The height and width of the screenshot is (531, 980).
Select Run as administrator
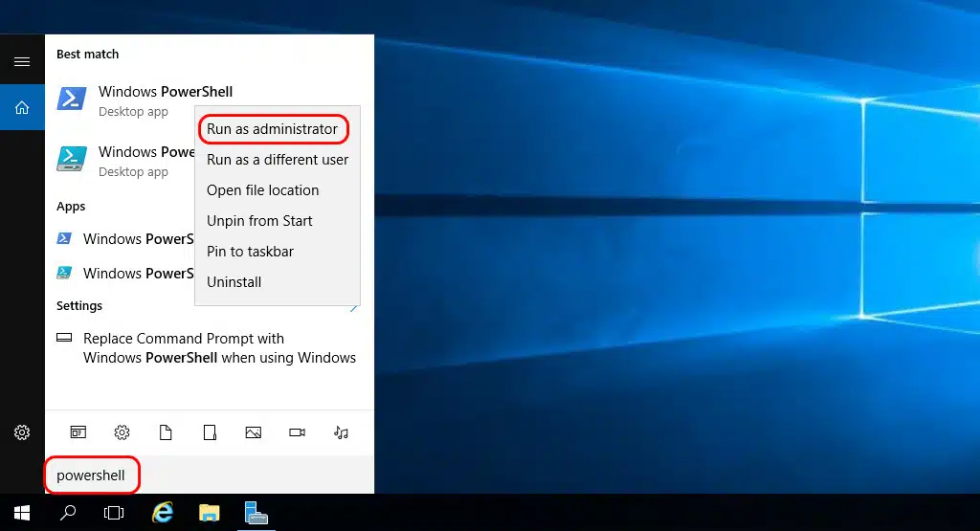pyautogui.click(x=273, y=129)
